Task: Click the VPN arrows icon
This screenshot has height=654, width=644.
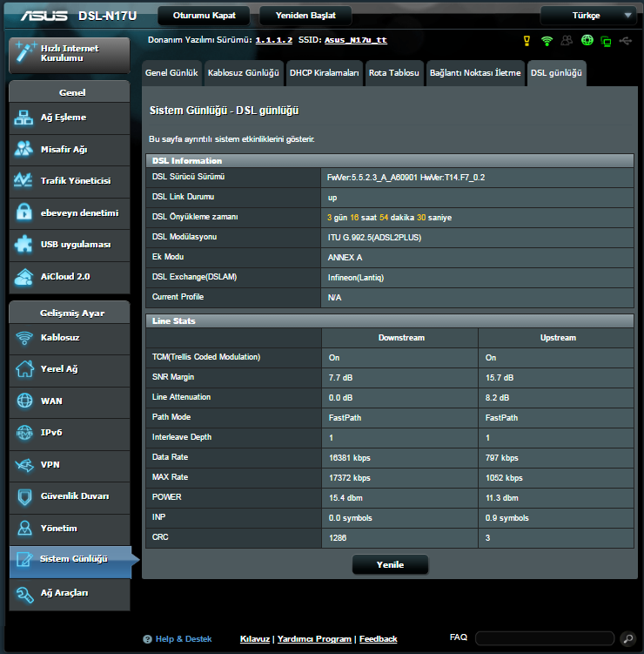Action: (x=24, y=465)
